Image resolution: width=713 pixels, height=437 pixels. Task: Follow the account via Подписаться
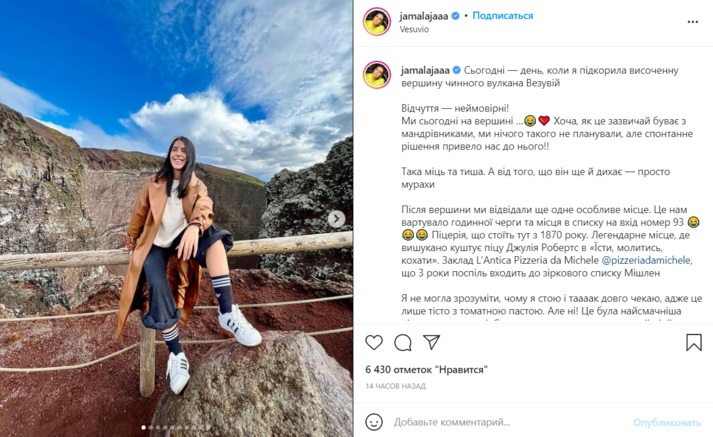(x=502, y=15)
